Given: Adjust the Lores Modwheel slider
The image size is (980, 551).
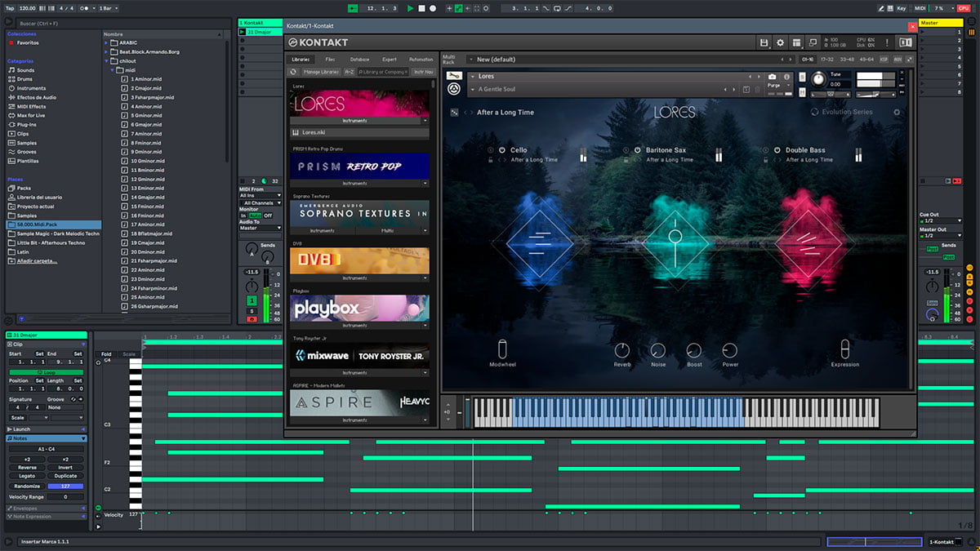Looking at the screenshot, I should point(502,347).
